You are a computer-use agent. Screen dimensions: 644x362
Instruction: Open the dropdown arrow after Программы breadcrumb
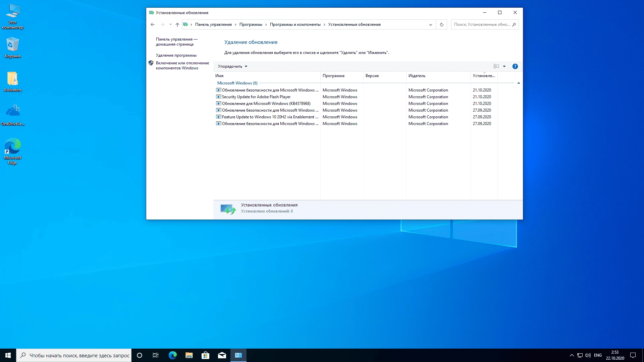266,24
